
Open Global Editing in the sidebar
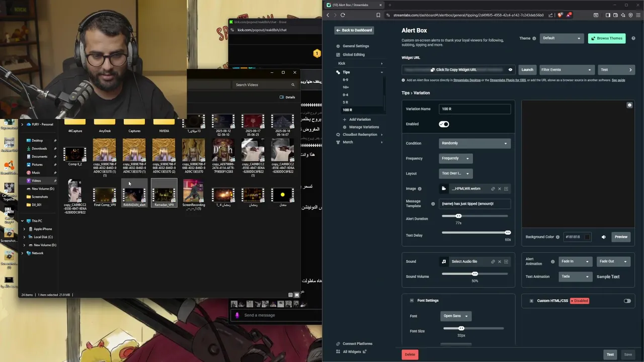[x=354, y=54]
